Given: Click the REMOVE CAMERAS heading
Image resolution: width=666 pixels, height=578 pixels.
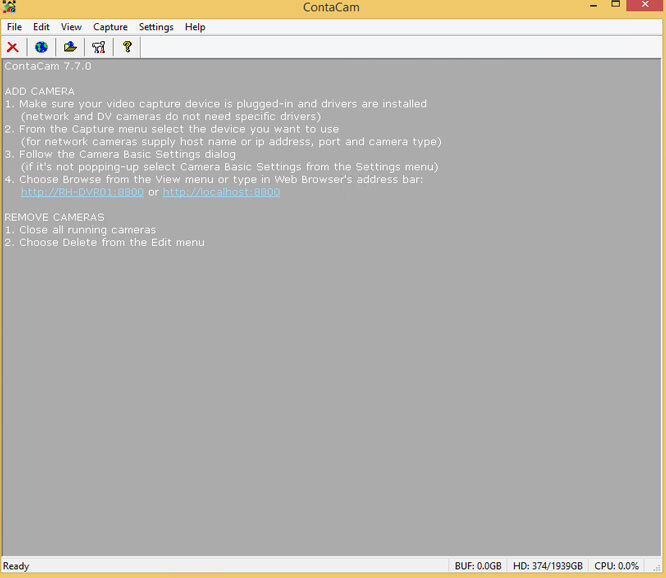Looking at the screenshot, I should point(54,217).
